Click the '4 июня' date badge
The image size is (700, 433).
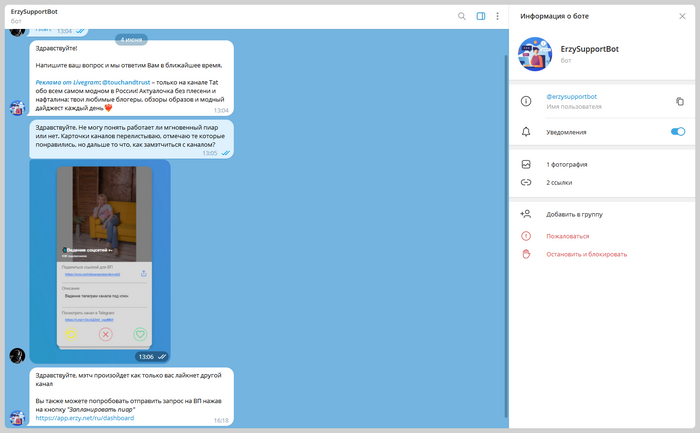(131, 39)
